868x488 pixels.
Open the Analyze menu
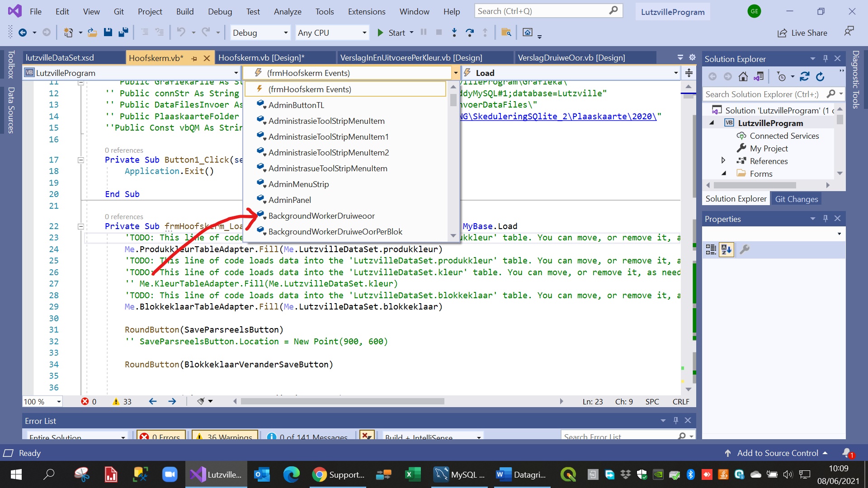tap(288, 11)
